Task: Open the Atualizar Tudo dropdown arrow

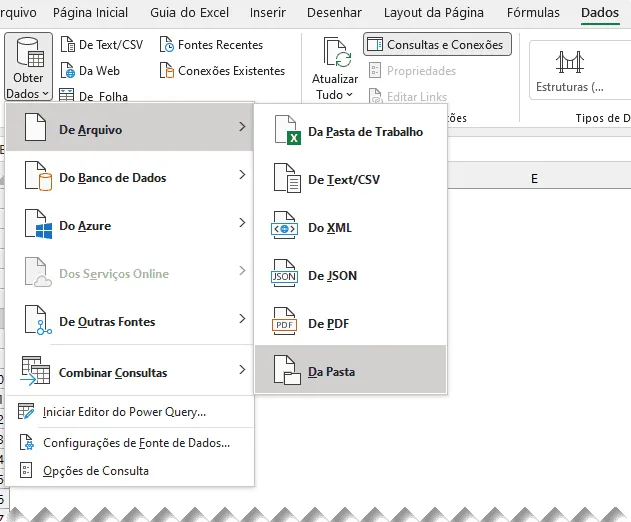Action: pos(349,95)
